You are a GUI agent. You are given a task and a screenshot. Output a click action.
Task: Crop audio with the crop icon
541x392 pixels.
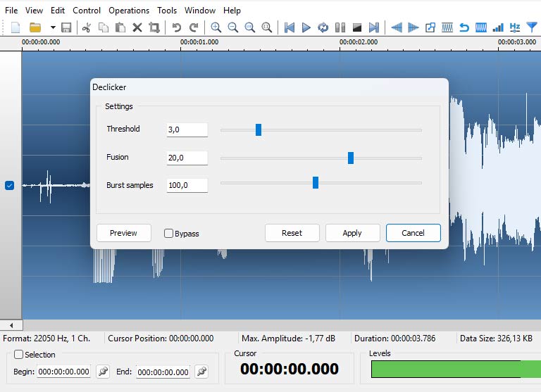(x=154, y=27)
